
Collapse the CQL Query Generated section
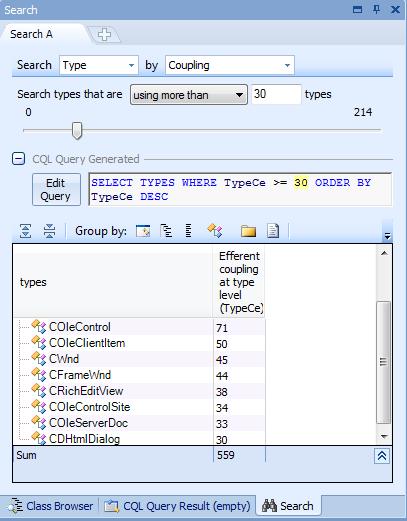coord(19,159)
